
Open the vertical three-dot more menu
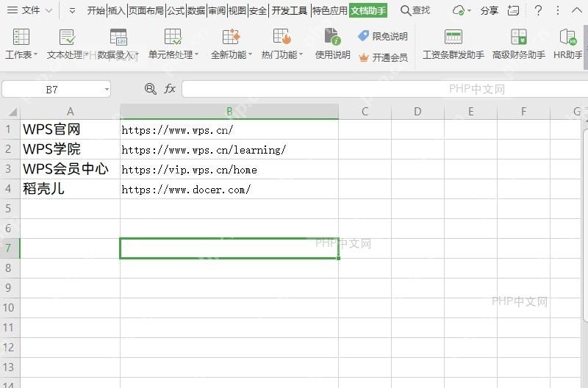click(x=558, y=10)
